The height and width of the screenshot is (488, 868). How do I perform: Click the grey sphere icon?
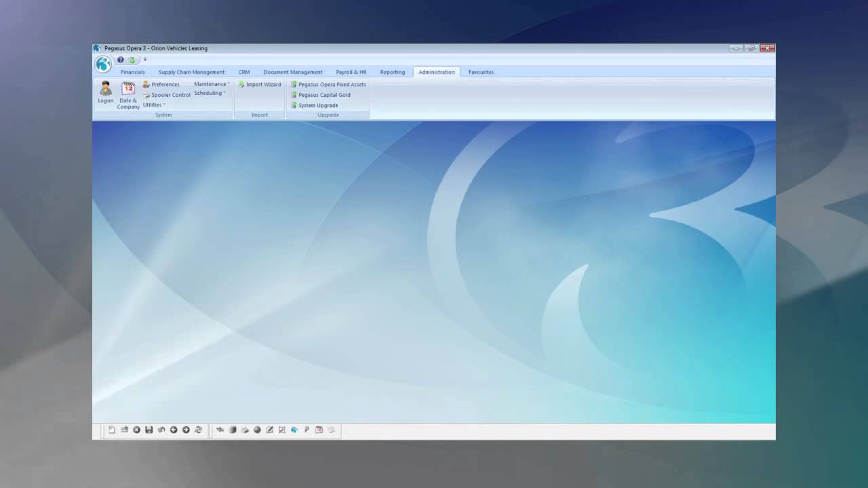click(x=257, y=430)
